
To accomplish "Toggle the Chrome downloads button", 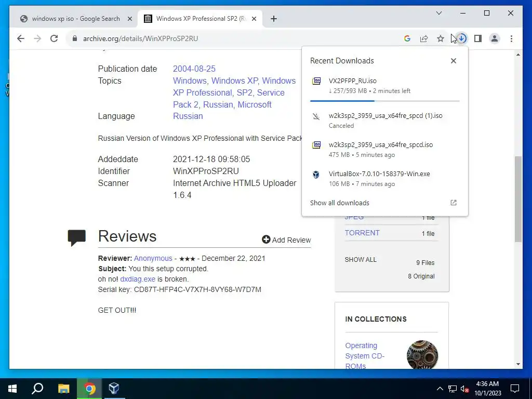I will [x=461, y=38].
